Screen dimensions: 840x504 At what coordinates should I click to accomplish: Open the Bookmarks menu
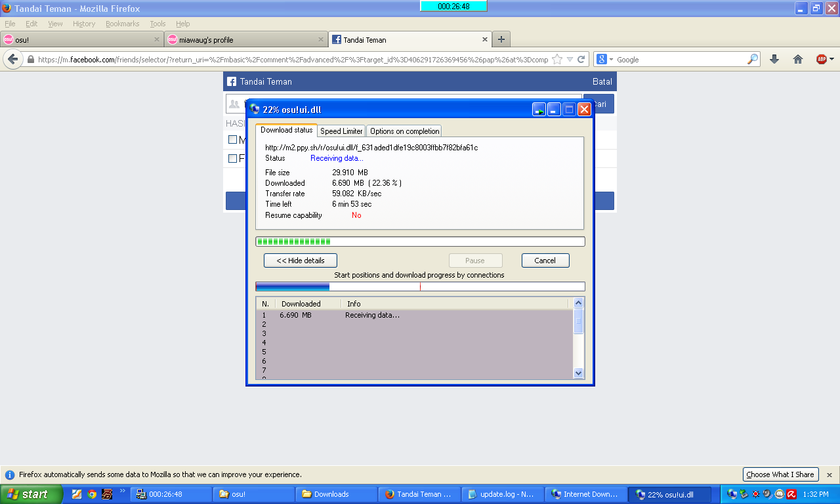point(123,24)
